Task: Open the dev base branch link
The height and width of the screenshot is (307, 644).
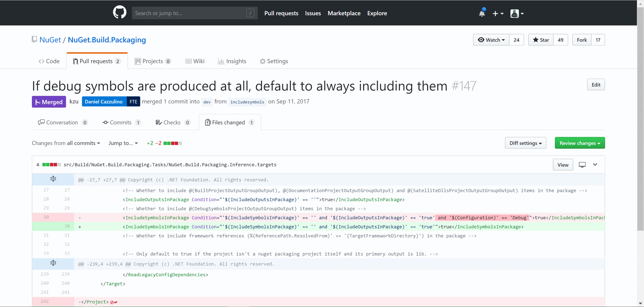Action: (x=207, y=102)
